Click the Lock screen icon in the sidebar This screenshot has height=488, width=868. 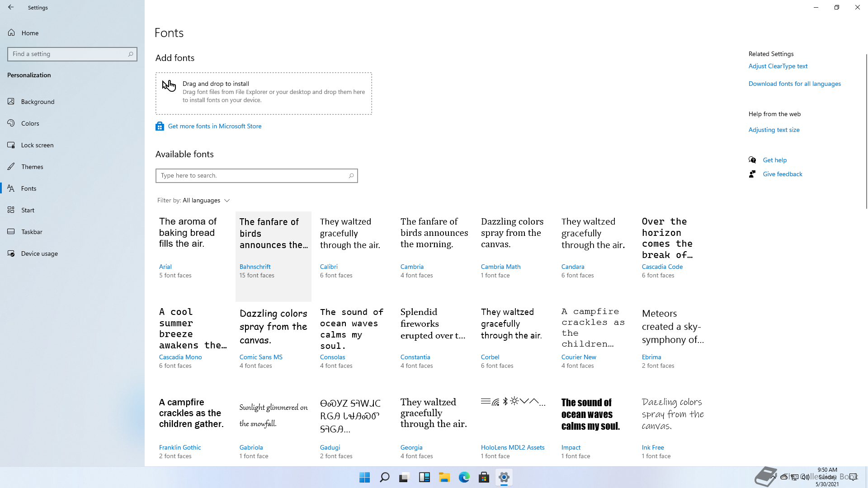[11, 145]
